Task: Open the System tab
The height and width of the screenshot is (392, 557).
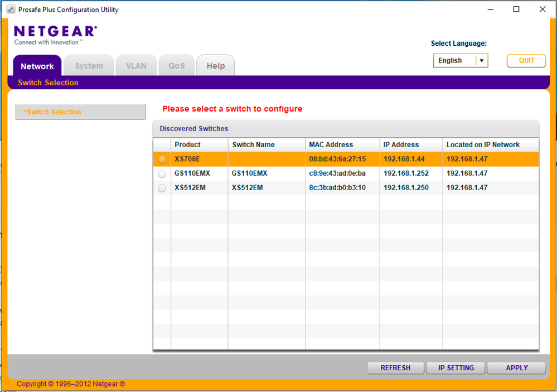Action: (x=89, y=66)
